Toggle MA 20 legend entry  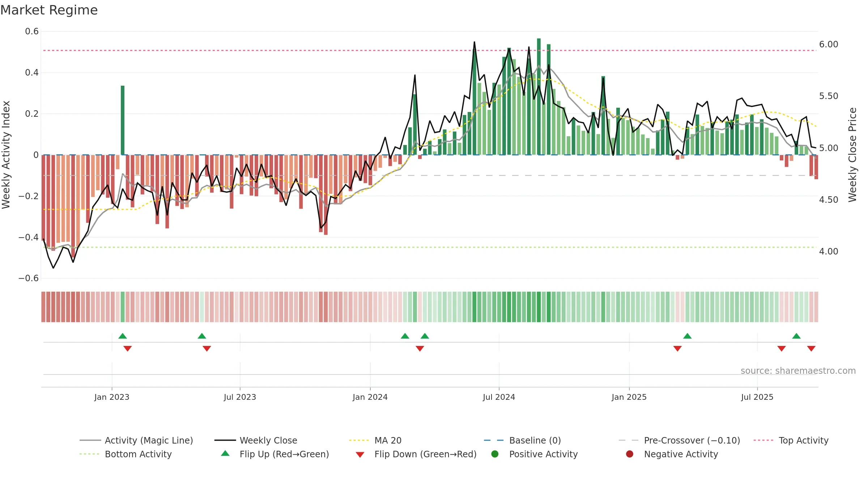click(x=375, y=440)
